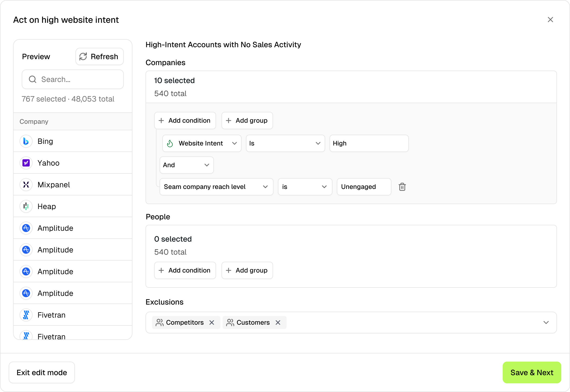Expand the And logic operator dropdown
The width and height of the screenshot is (570, 392).
(186, 165)
